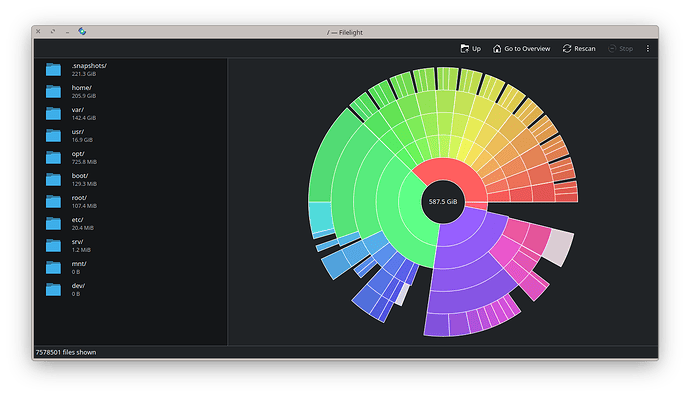Click the 205.9 GiB size text
690x398 pixels.
coord(84,96)
